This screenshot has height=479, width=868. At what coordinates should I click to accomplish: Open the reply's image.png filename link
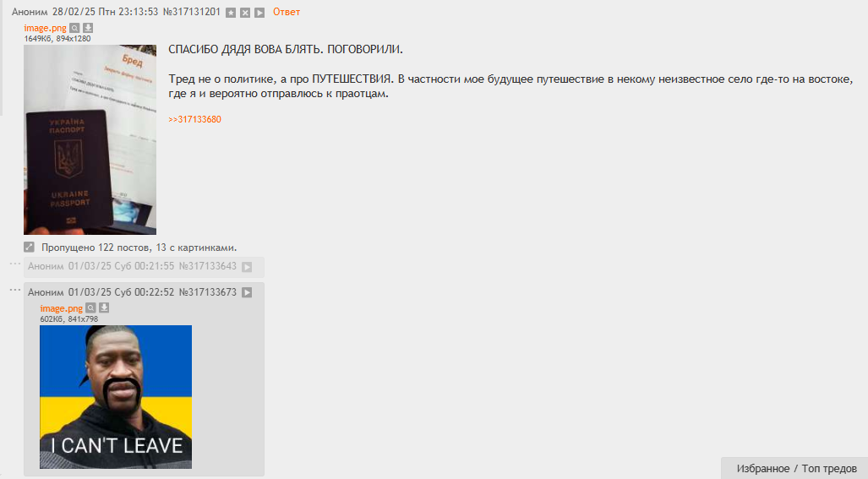pos(62,308)
